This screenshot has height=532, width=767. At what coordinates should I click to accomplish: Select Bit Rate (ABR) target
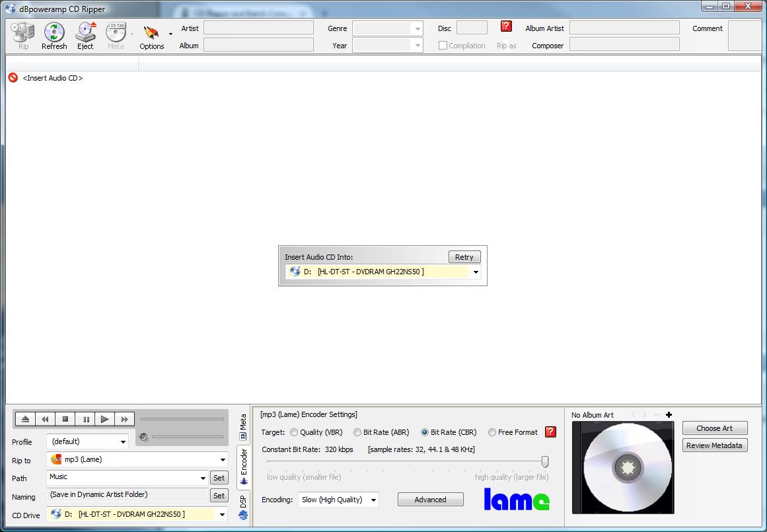pyautogui.click(x=357, y=432)
